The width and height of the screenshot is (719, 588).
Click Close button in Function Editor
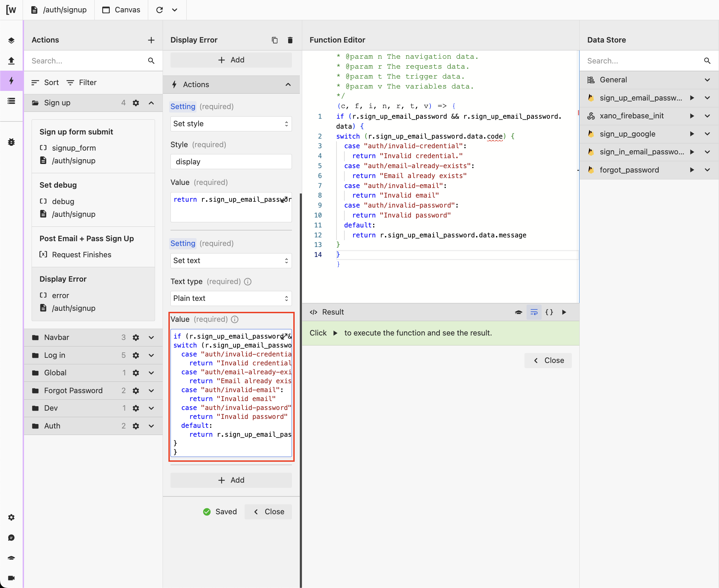548,361
